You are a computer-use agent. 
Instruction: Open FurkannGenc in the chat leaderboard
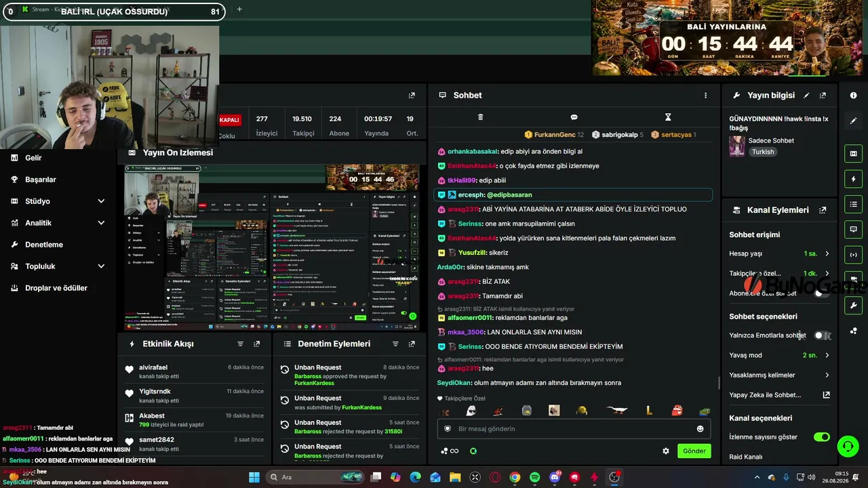555,135
